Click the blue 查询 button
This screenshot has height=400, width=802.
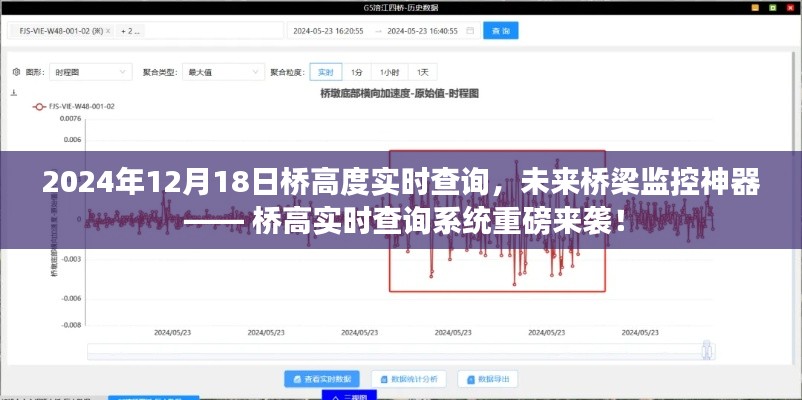(x=500, y=31)
